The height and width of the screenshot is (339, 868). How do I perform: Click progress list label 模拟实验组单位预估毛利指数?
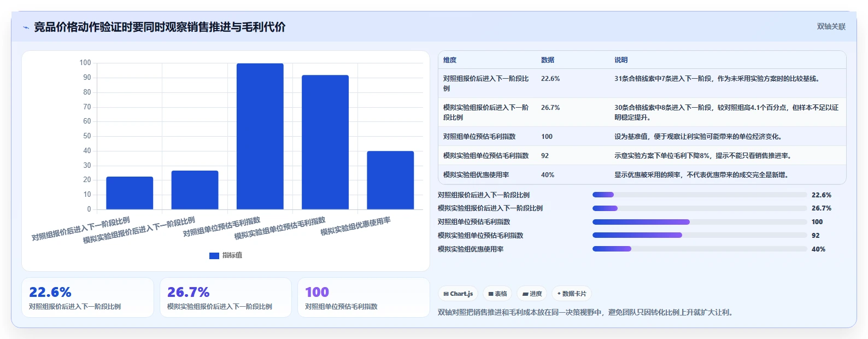[x=480, y=236]
